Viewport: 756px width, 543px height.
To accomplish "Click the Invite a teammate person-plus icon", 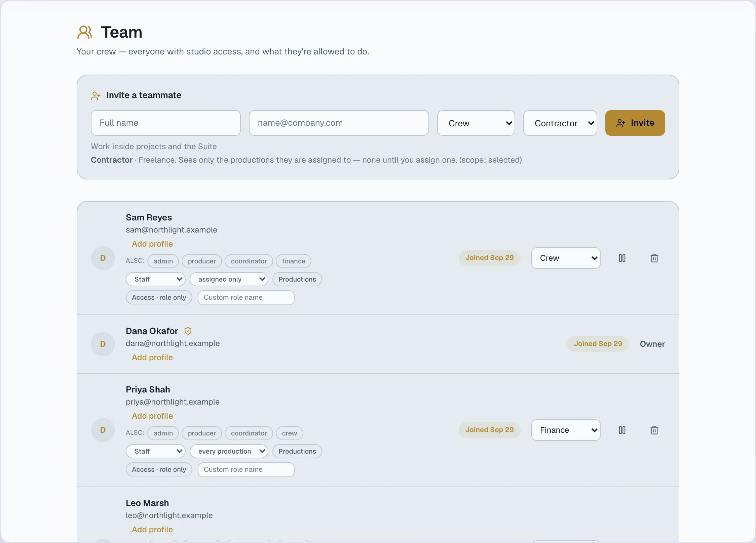I will tap(96, 96).
